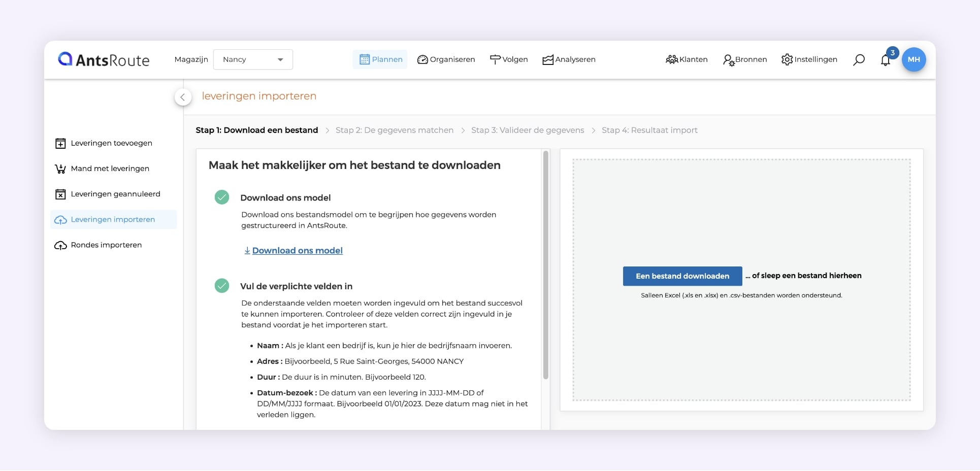Screen dimensions: 980x471
Task: Switch to the Plannen tab
Action: (380, 59)
